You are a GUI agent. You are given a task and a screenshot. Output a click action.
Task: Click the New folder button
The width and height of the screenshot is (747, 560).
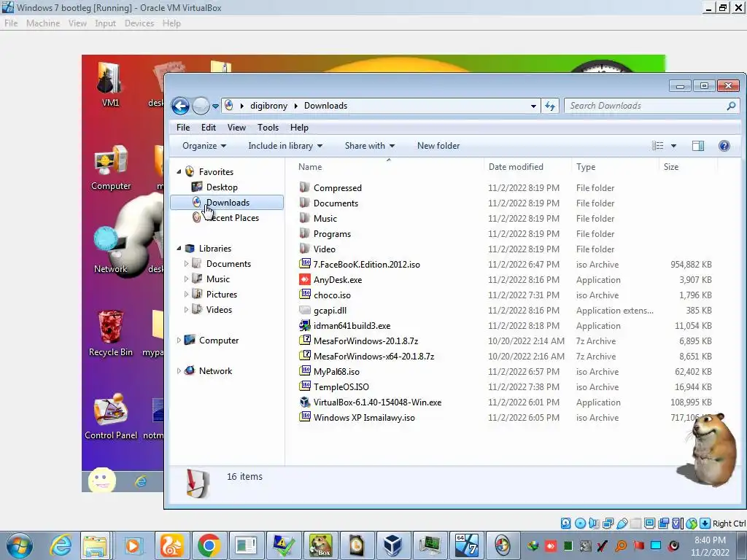(x=438, y=146)
